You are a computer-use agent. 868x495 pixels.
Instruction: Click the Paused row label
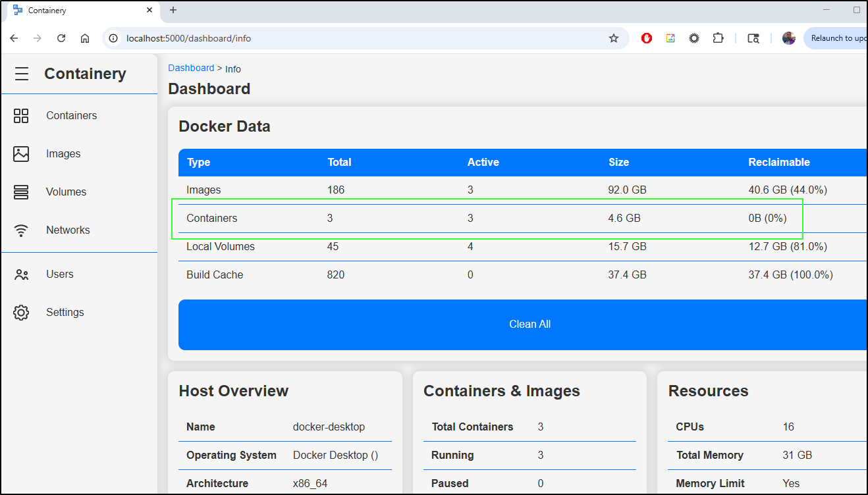pyautogui.click(x=450, y=484)
